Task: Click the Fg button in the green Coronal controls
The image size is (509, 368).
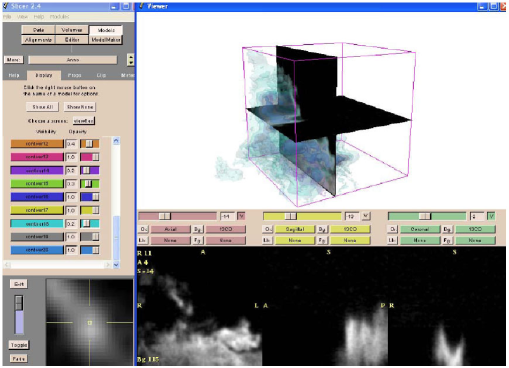Action: tap(447, 240)
